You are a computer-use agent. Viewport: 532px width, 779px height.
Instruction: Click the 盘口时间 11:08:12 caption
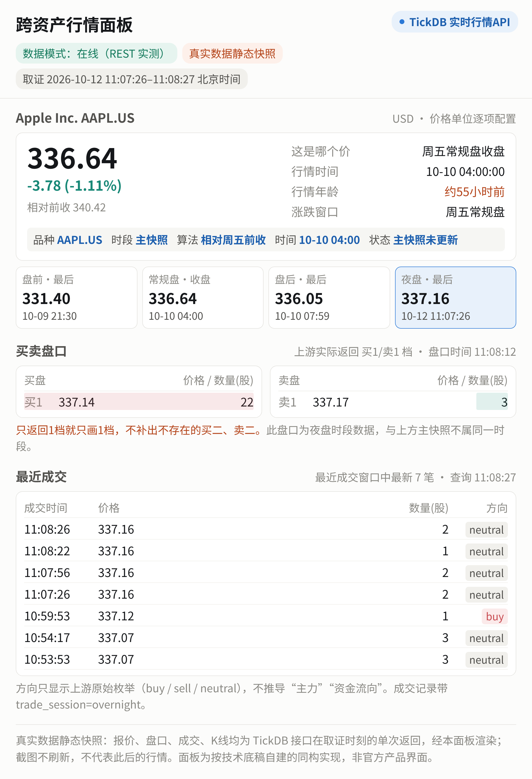(472, 352)
